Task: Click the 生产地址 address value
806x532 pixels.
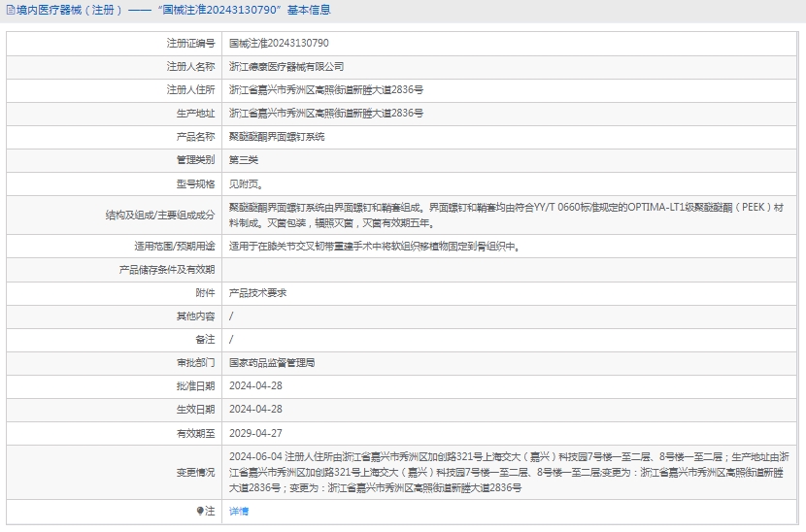Action: tap(325, 114)
